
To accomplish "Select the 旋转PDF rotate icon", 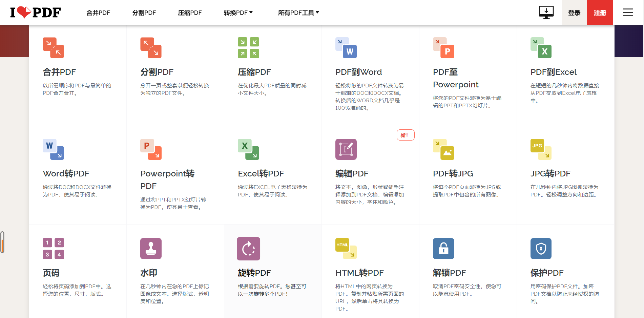I will coord(248,249).
